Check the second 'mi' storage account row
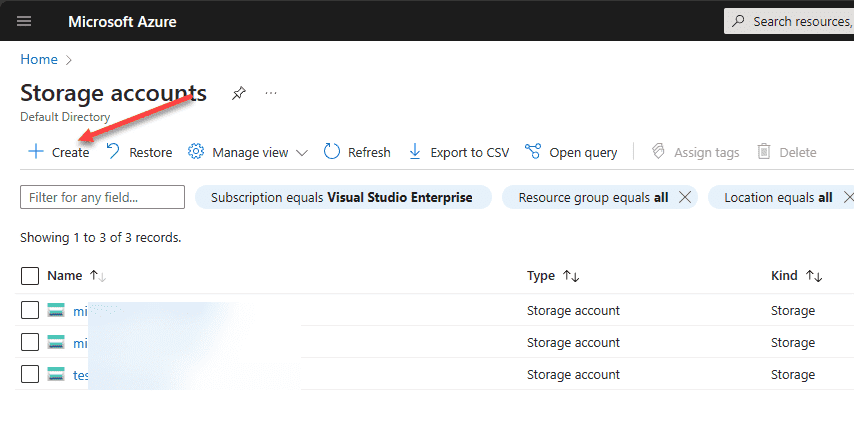 pyautogui.click(x=30, y=342)
